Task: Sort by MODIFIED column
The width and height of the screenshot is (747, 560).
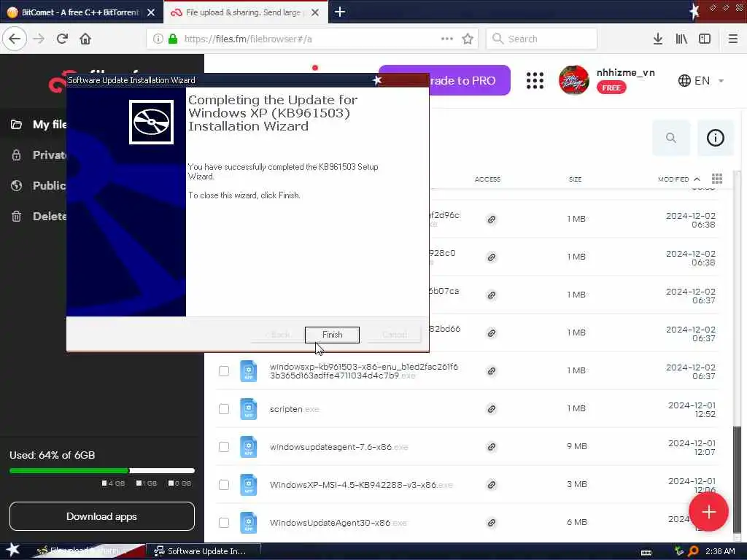Action: click(x=679, y=179)
